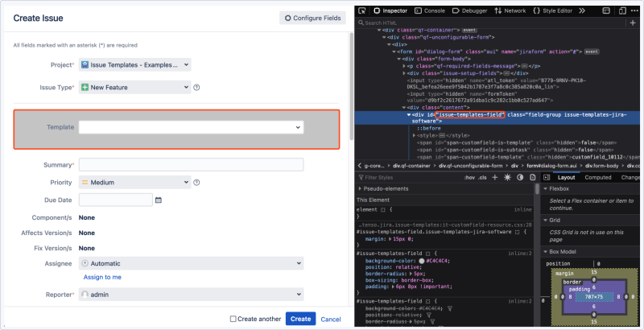This screenshot has height=330, width=644.
Task: Open the Priority dropdown
Action: click(x=134, y=183)
